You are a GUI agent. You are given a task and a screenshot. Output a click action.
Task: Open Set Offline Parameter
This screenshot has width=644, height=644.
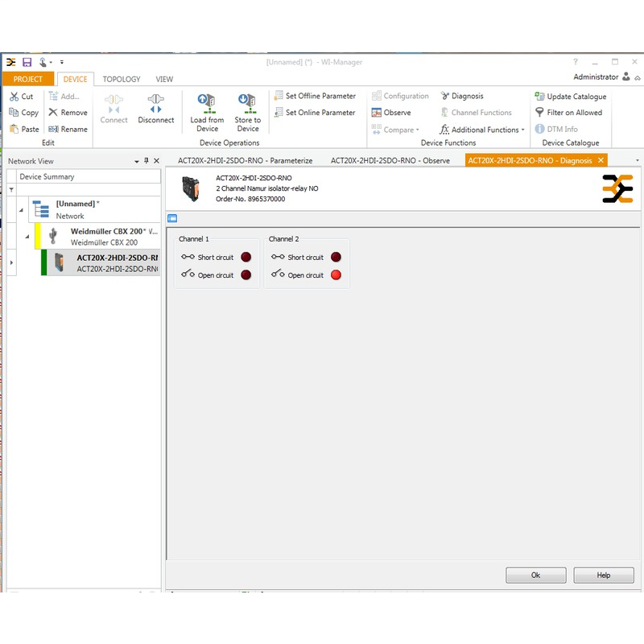[x=315, y=96]
